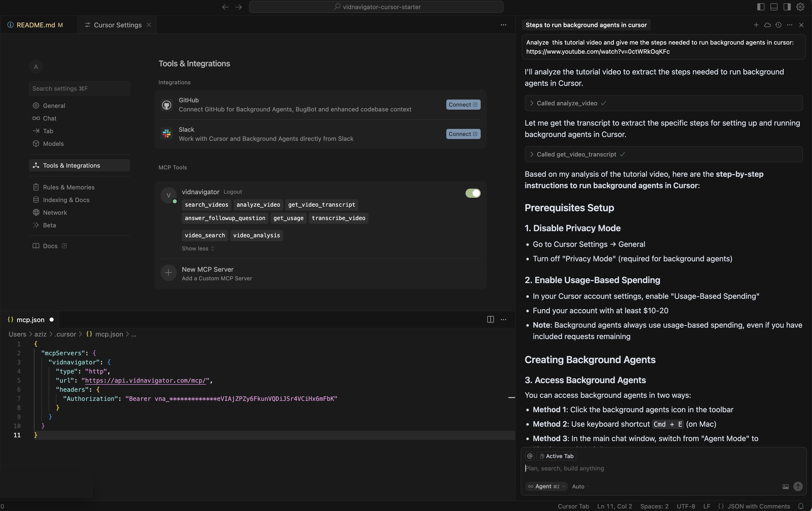Click the vidnavigator-cursor-starter command search bar
This screenshot has height=511, width=812.
point(376,7)
